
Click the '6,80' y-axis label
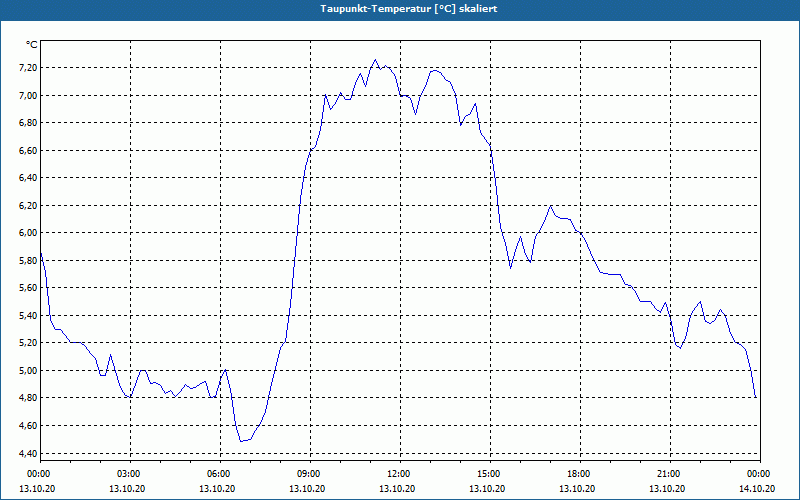(28, 123)
